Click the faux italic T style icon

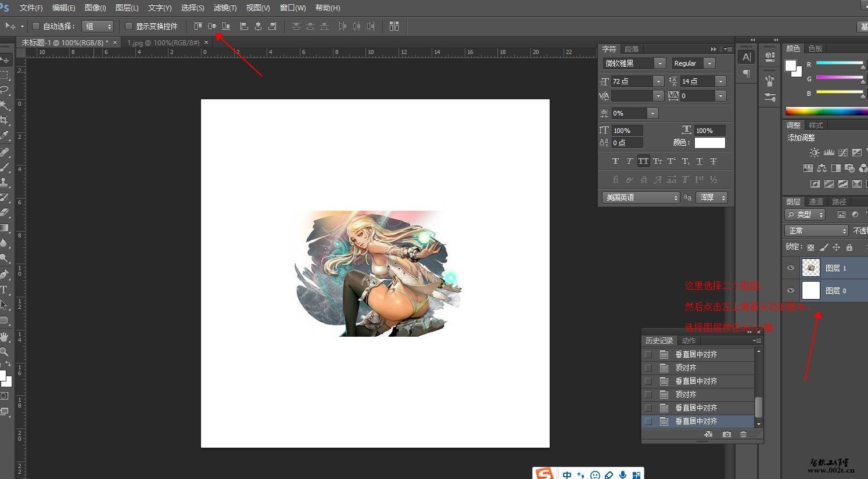630,161
